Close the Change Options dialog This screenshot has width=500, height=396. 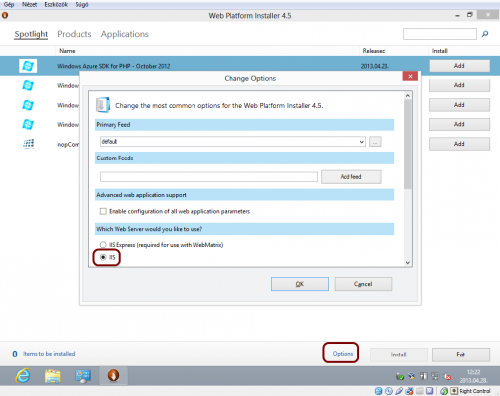(410, 76)
